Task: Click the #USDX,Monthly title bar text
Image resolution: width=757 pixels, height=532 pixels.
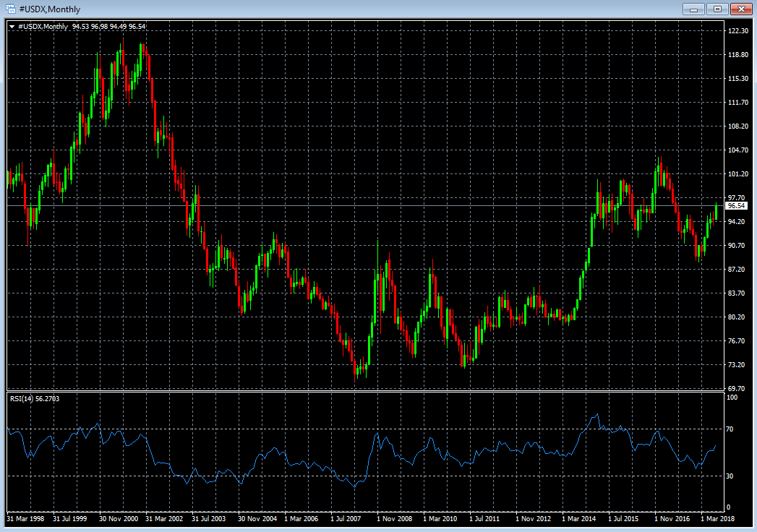Action: pyautogui.click(x=50, y=9)
